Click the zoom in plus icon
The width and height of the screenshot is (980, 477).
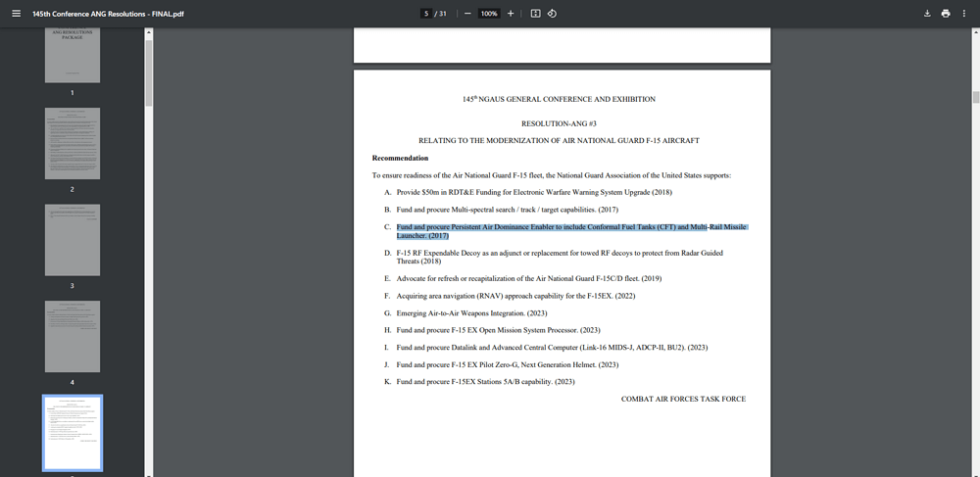[511, 14]
